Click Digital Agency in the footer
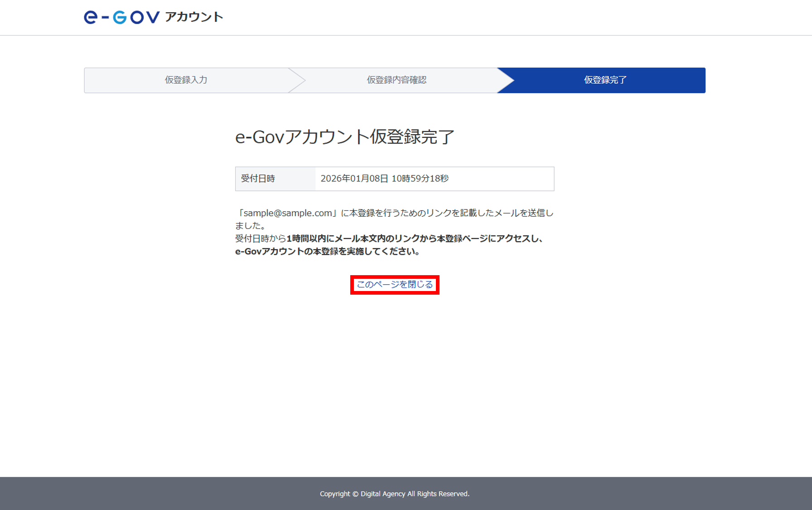Screen dimensions: 812x510 (383, 494)
